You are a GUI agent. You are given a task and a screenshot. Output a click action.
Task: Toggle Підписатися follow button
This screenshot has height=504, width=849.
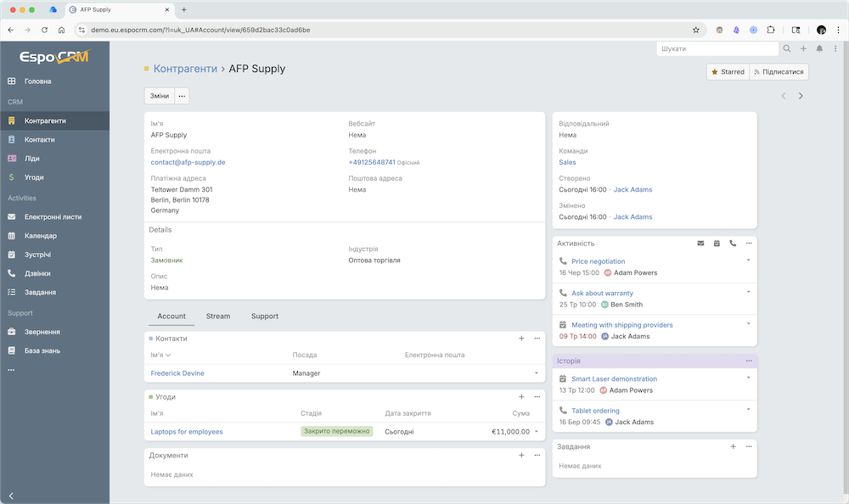779,72
